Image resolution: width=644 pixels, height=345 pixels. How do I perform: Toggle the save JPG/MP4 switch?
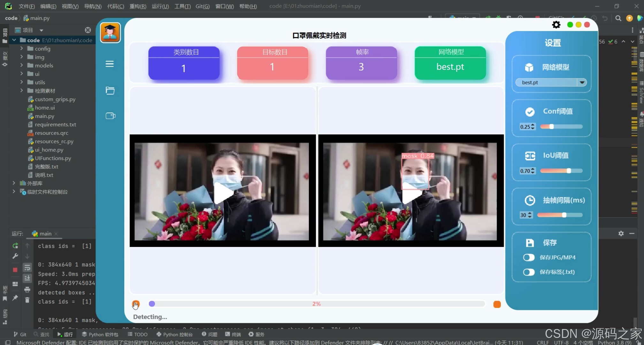tap(529, 257)
